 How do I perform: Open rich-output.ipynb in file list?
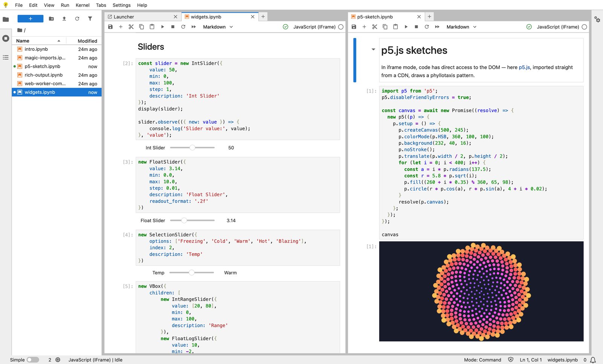coord(57,75)
